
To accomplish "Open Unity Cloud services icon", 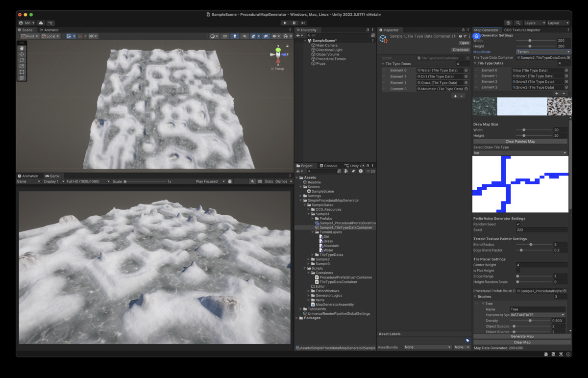I will pyautogui.click(x=41, y=23).
